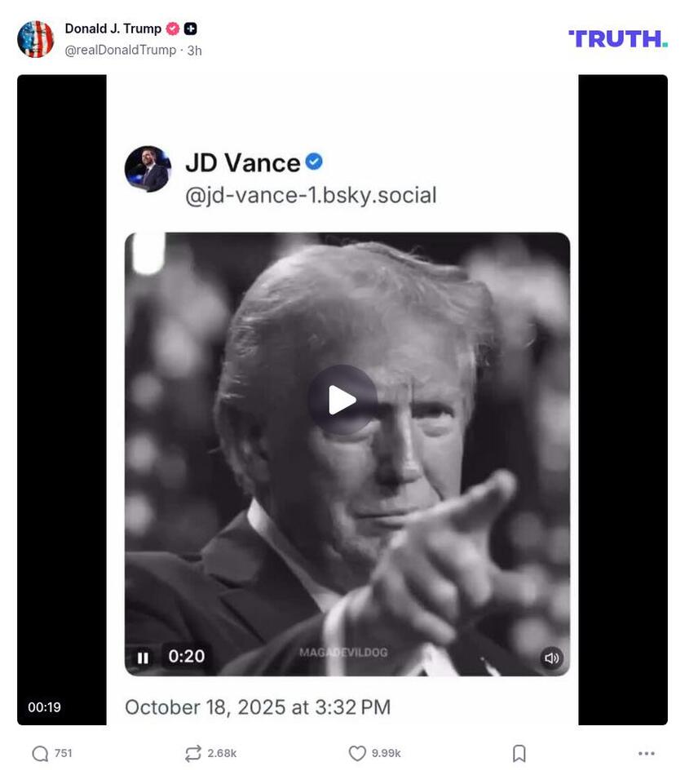Click the 0:20 video duration indicator
Viewport: 685px width, 784px height.
pyautogui.click(x=186, y=656)
